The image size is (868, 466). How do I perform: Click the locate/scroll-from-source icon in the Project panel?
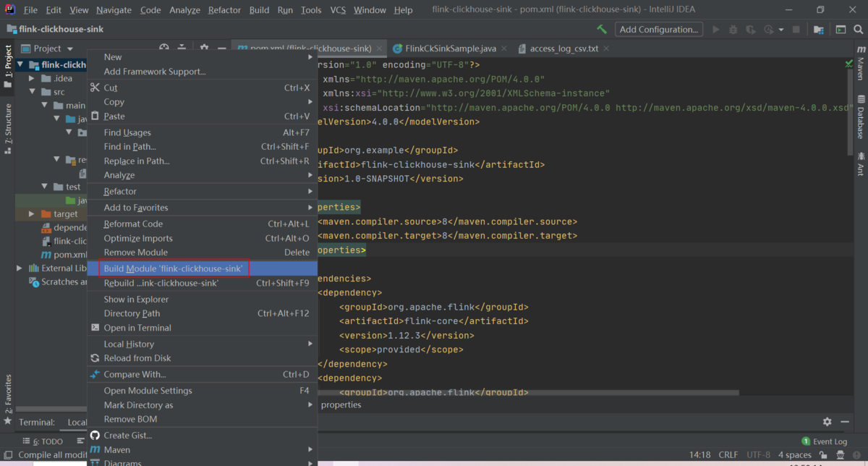pyautogui.click(x=164, y=48)
